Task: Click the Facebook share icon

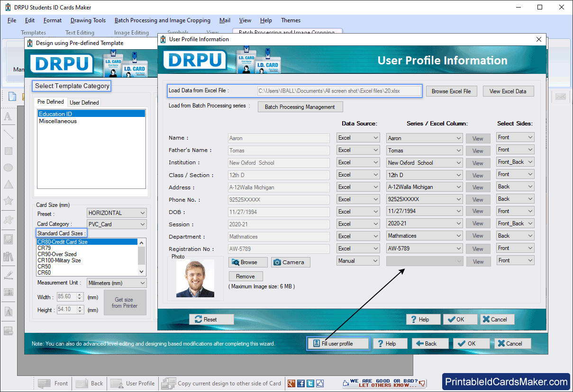Action: point(301,383)
